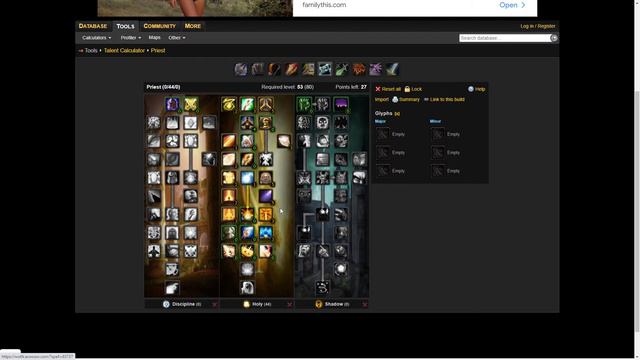
Task: Click the Twisted Faith talent icon
Action: [341, 269]
